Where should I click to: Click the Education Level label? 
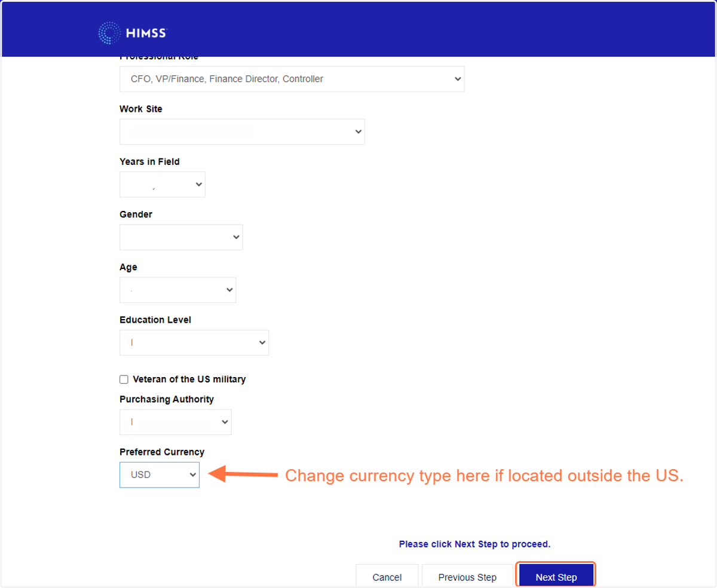155,320
